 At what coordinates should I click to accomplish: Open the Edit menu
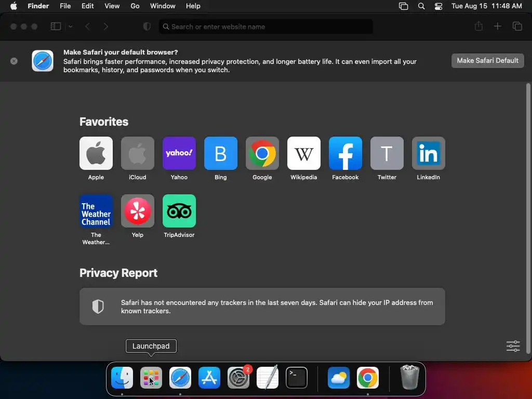point(87,6)
